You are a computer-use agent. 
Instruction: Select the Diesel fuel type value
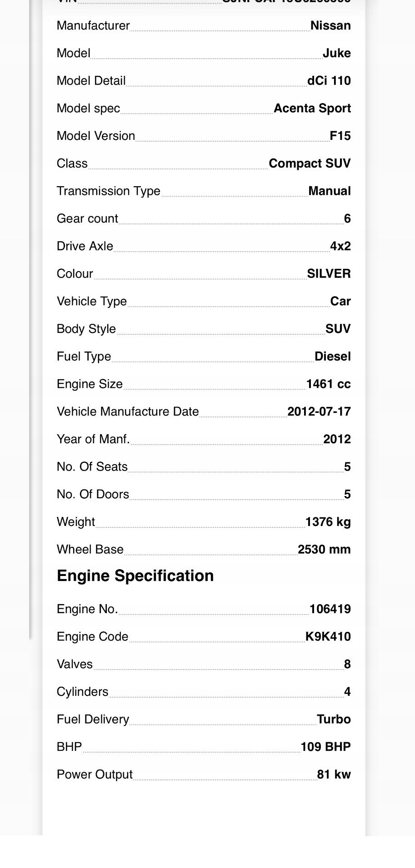pos(333,357)
